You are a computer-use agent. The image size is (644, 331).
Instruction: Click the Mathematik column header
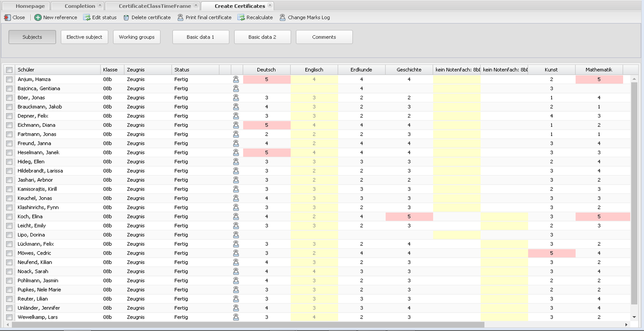(599, 70)
